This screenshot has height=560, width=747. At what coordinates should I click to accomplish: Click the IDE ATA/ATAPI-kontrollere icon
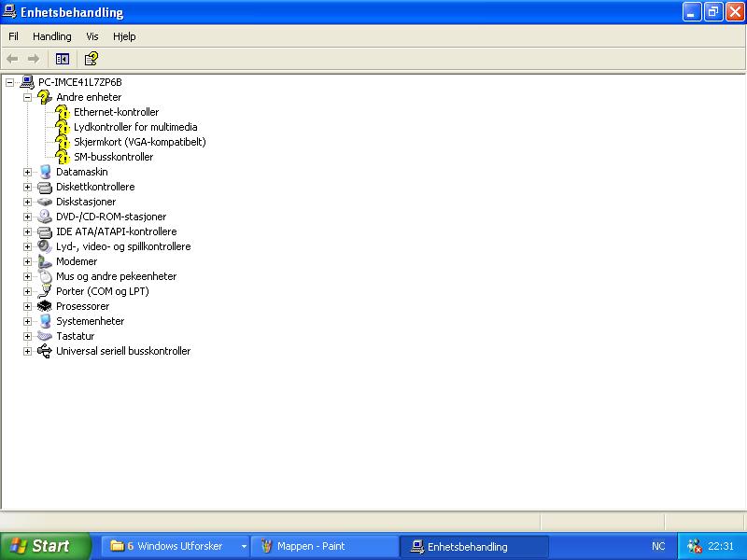pyautogui.click(x=45, y=231)
